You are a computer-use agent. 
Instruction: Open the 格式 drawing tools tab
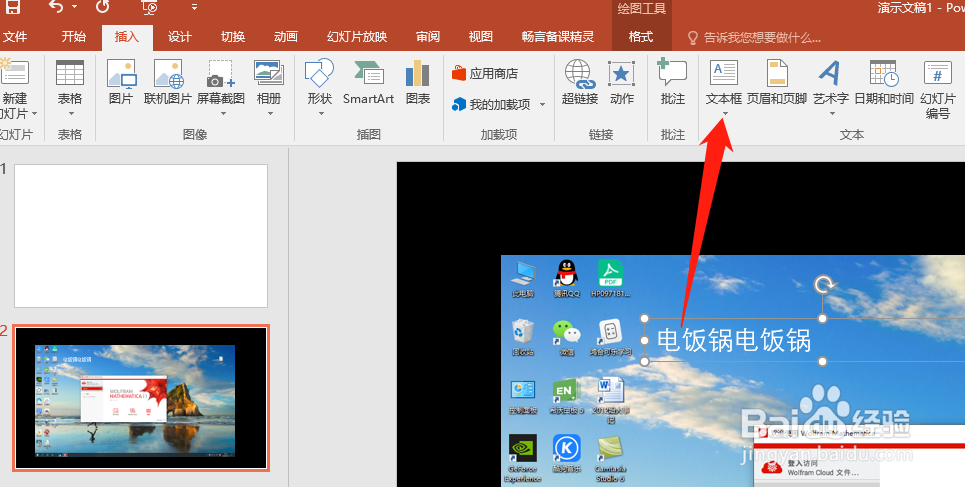click(x=641, y=37)
